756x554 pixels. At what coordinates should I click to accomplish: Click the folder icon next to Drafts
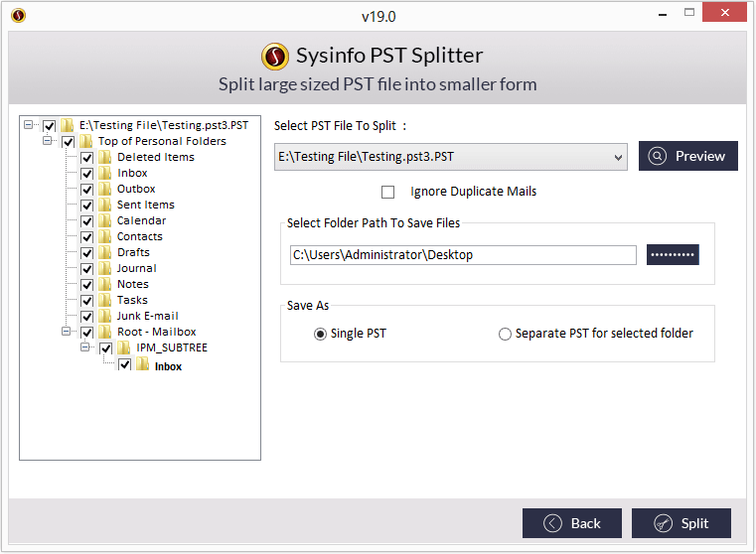104,252
